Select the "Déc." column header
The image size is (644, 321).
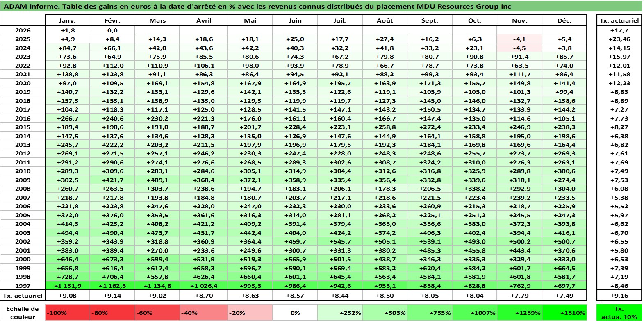pos(564,20)
